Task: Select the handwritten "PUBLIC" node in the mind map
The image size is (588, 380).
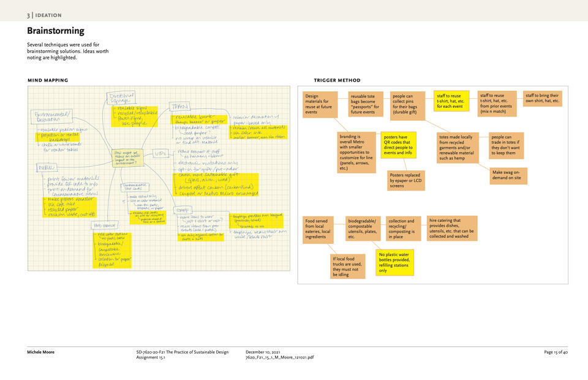Action: coord(47,167)
